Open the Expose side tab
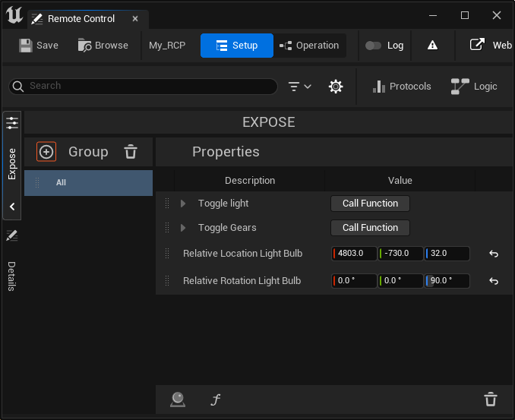 [x=12, y=163]
